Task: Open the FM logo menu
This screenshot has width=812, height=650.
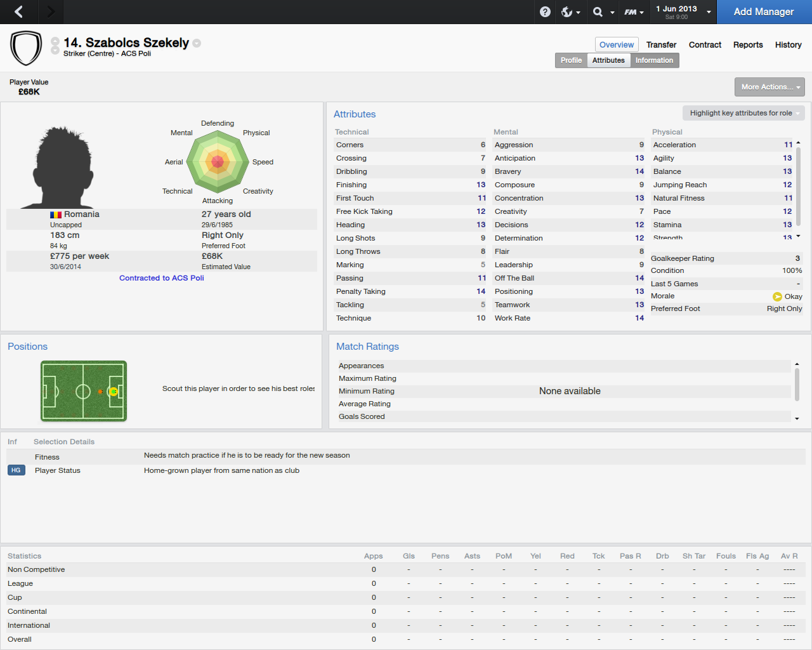Action: (633, 11)
